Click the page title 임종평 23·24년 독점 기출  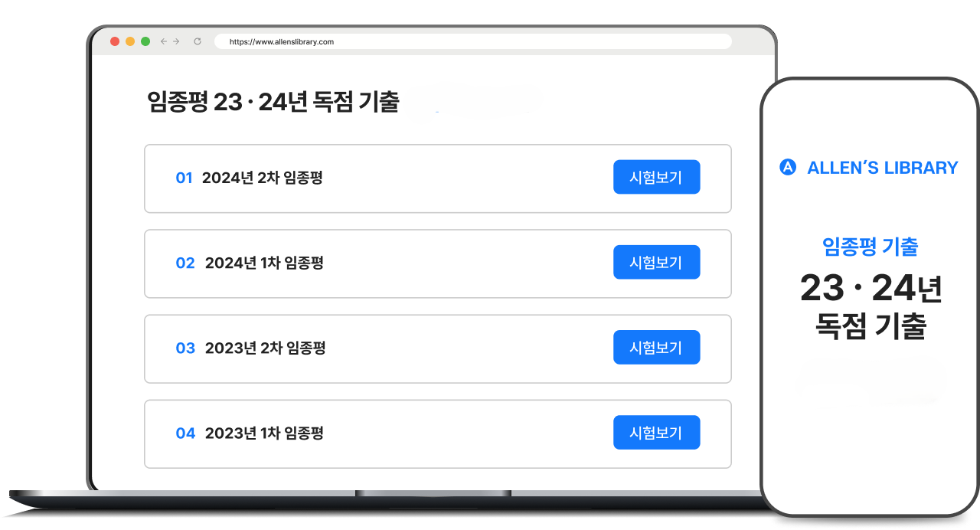click(x=273, y=102)
